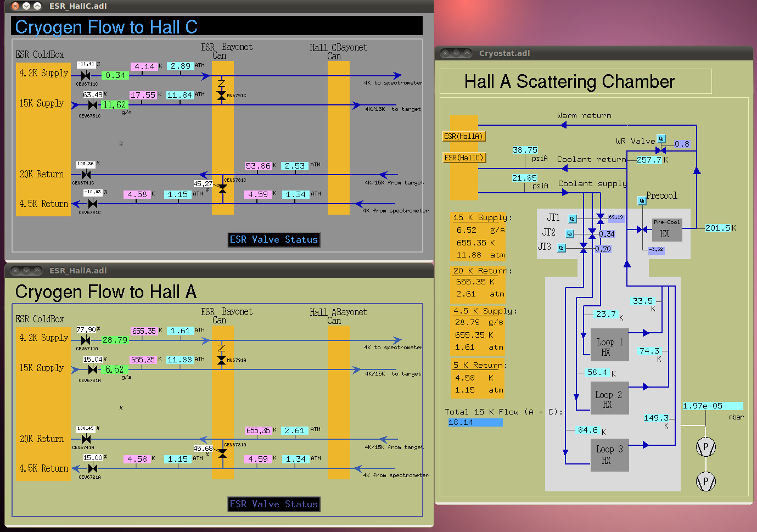Click loop temperature reading 149.3
The height and width of the screenshot is (532, 757).
pos(656,418)
